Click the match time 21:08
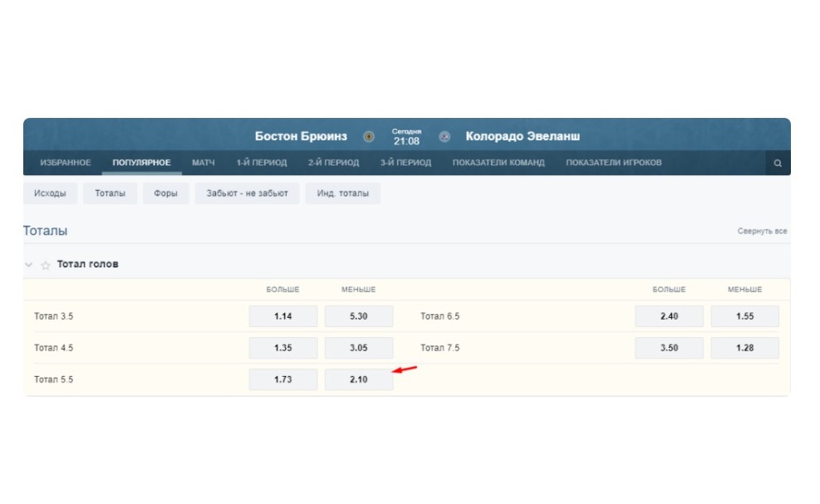Image resolution: width=820 pixels, height=504 pixels. tap(406, 141)
